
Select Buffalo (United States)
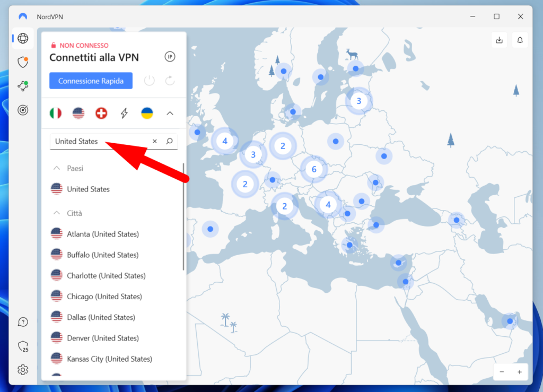click(x=115, y=255)
